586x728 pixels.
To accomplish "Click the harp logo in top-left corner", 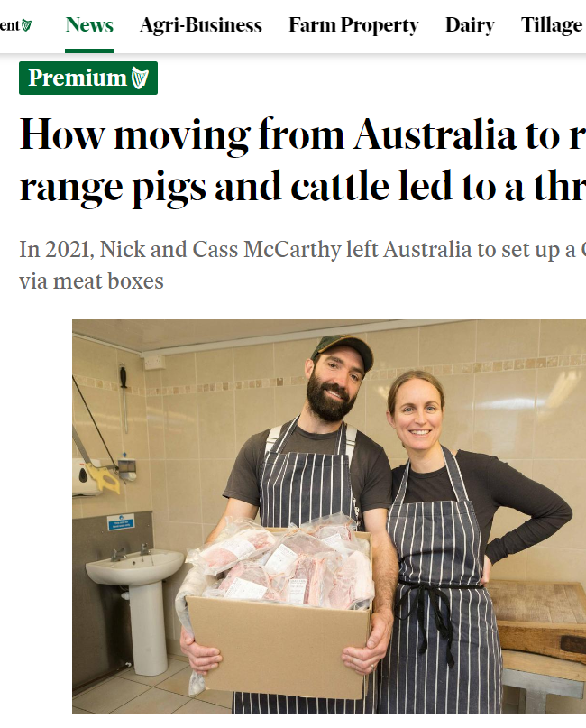I will pos(27,25).
